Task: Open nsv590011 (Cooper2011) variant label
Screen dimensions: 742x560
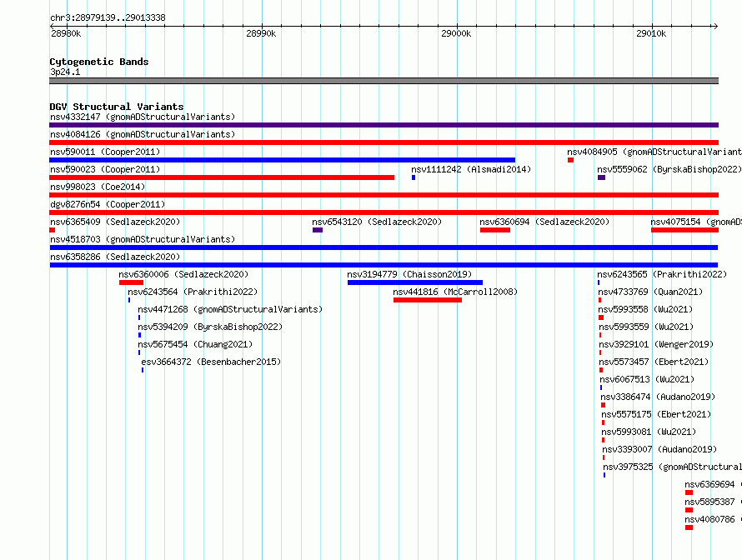Action: click(105, 152)
